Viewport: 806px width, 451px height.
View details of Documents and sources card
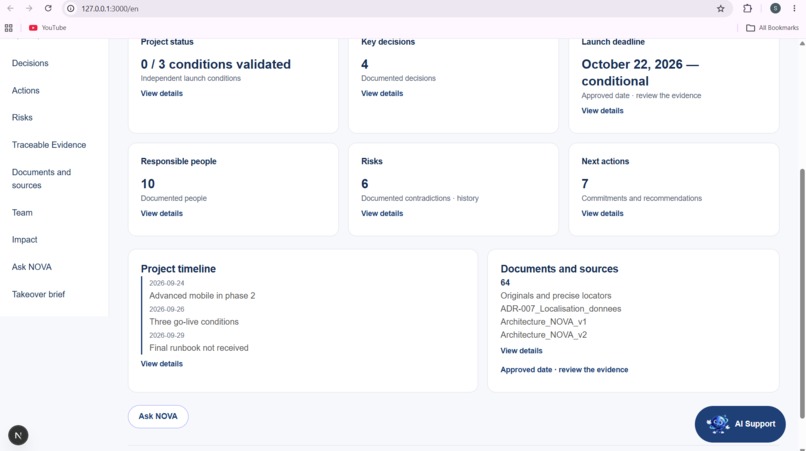point(521,351)
